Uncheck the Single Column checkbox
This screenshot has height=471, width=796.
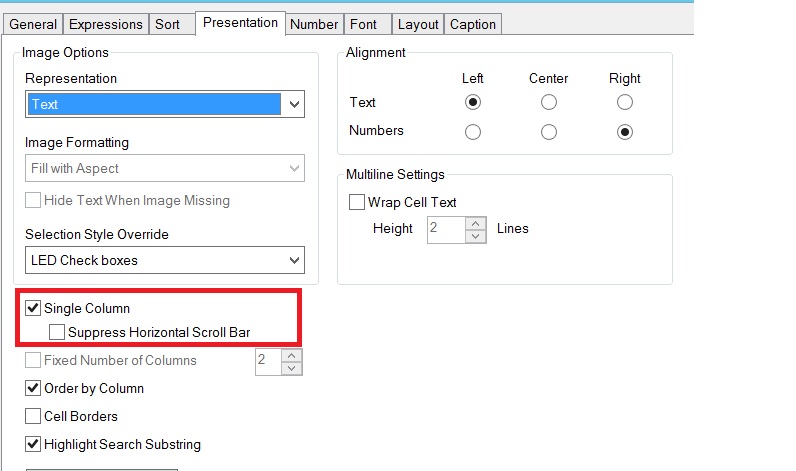point(33,308)
